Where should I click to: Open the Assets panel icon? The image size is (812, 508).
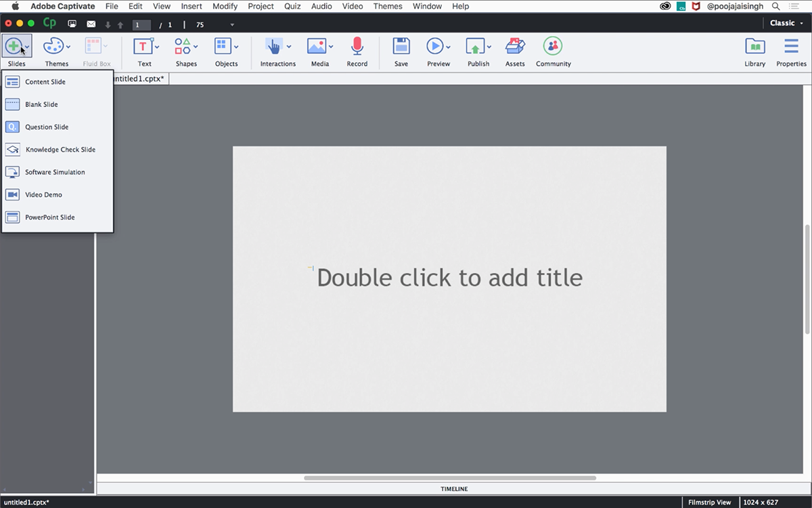tap(514, 46)
